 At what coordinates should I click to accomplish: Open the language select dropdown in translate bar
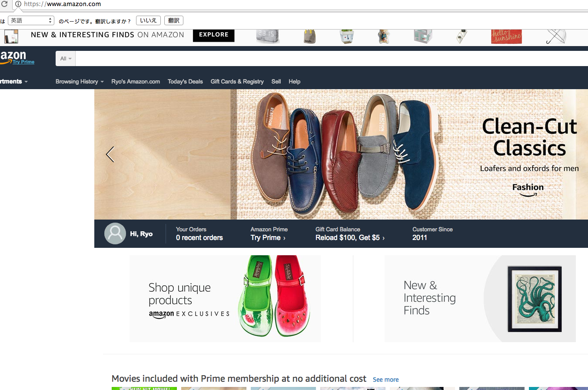coord(31,20)
